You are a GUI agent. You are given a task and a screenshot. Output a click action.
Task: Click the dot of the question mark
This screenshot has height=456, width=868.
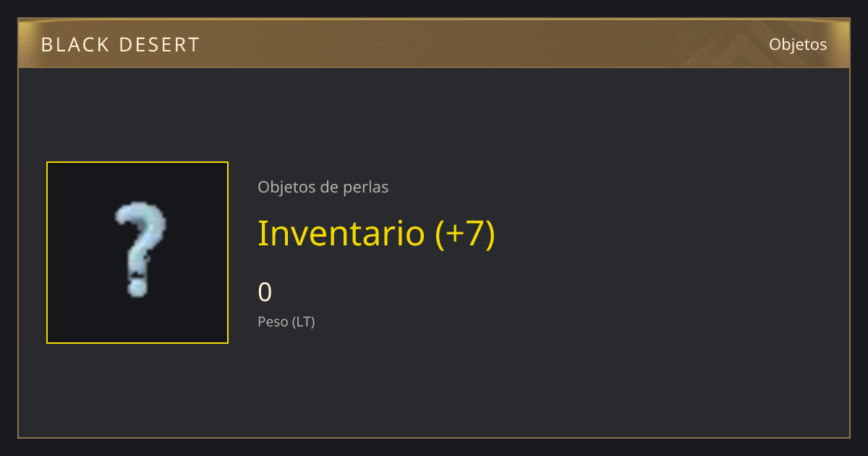137,284
